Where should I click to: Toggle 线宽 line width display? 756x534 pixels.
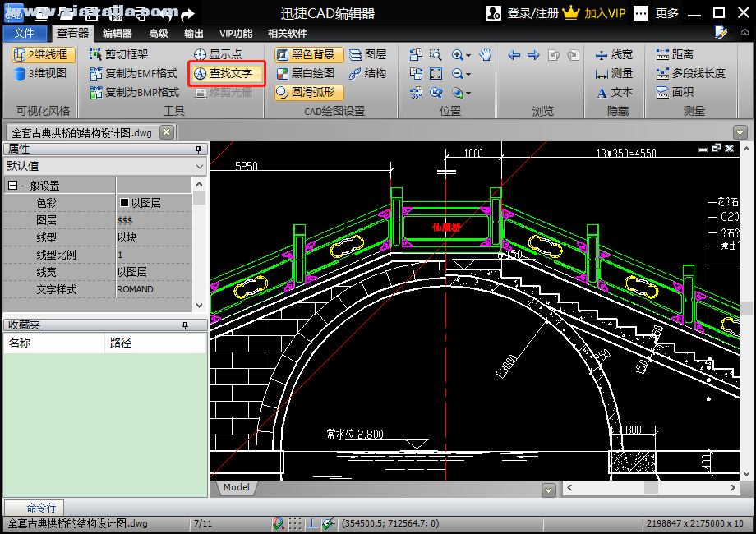[x=615, y=54]
